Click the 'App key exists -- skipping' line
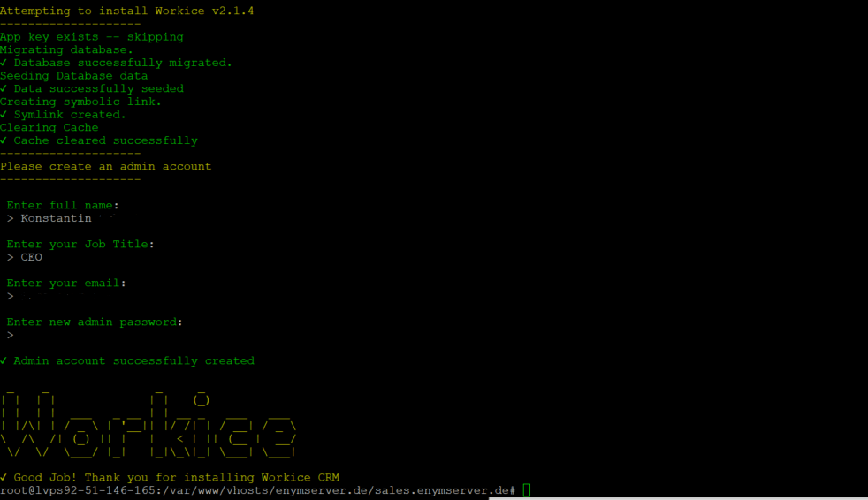 click(x=92, y=37)
